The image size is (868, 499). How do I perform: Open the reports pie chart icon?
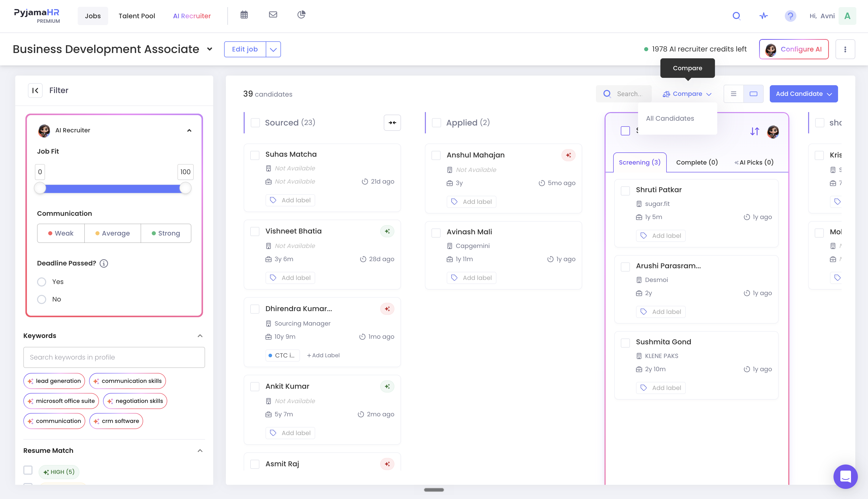301,15
